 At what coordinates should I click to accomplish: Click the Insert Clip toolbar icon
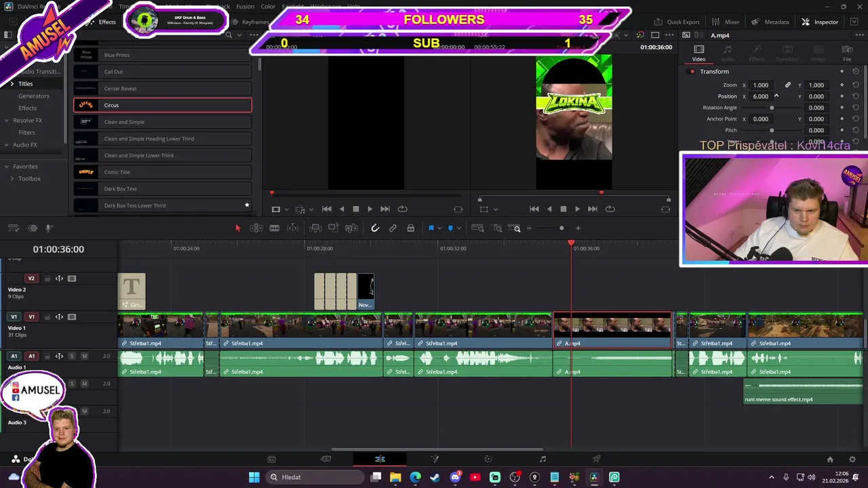click(x=315, y=228)
